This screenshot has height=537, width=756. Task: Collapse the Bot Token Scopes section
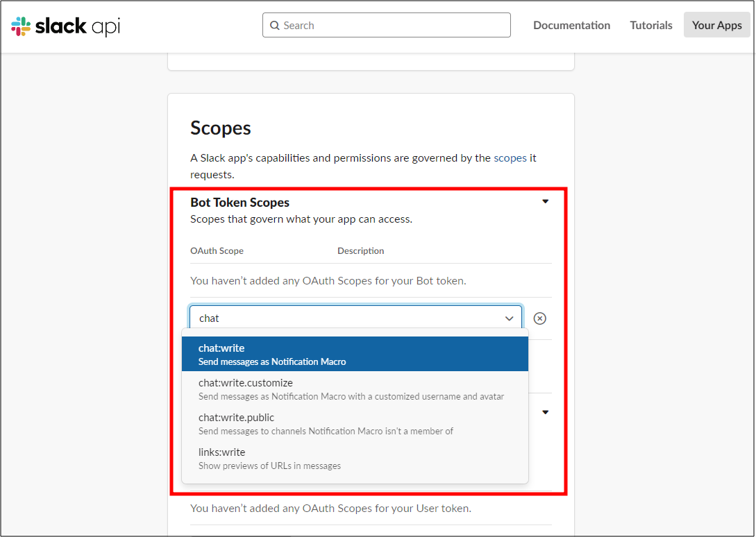[x=545, y=201]
